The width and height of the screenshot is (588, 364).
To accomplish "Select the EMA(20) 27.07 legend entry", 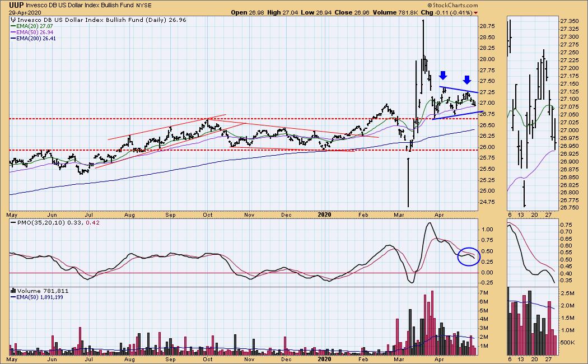I will (32, 26).
